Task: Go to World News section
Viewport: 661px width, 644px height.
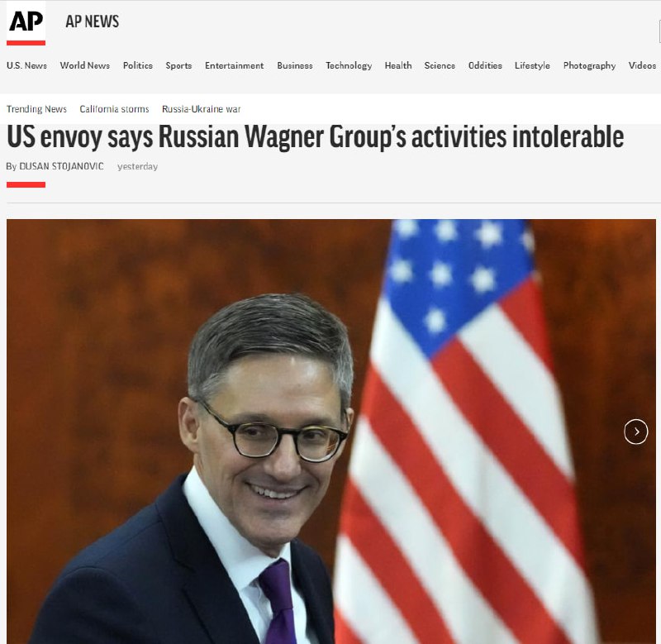Action: (x=85, y=65)
